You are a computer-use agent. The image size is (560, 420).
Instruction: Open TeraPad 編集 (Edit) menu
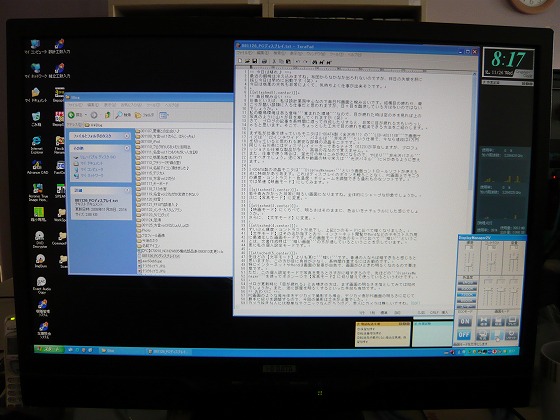(x=262, y=54)
